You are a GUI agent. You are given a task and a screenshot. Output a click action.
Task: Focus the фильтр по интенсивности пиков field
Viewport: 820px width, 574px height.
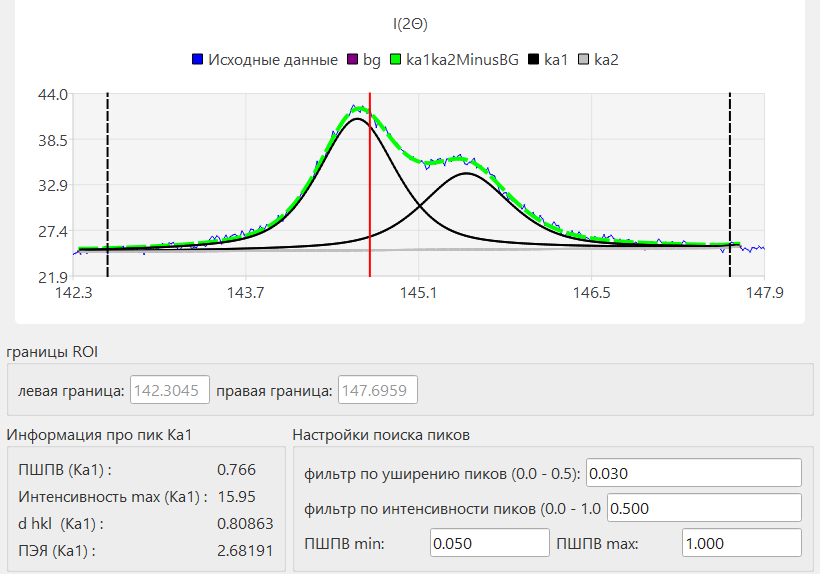coord(704,508)
